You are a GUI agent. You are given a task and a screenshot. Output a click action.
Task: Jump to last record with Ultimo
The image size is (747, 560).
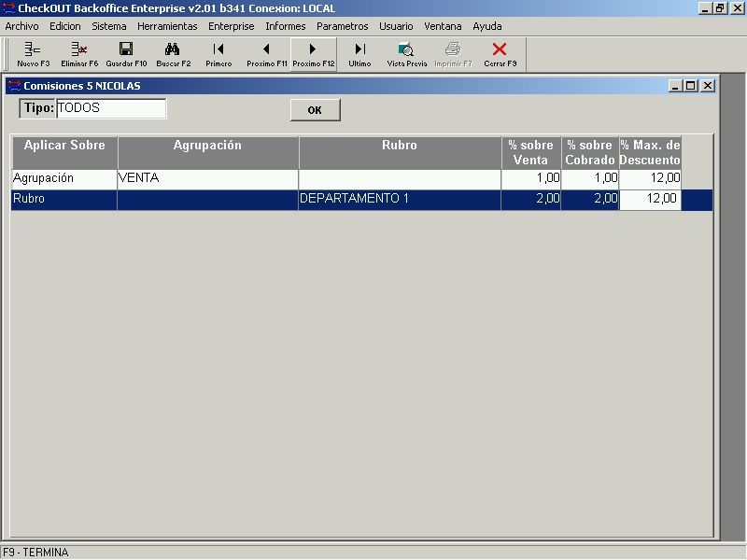[x=359, y=54]
